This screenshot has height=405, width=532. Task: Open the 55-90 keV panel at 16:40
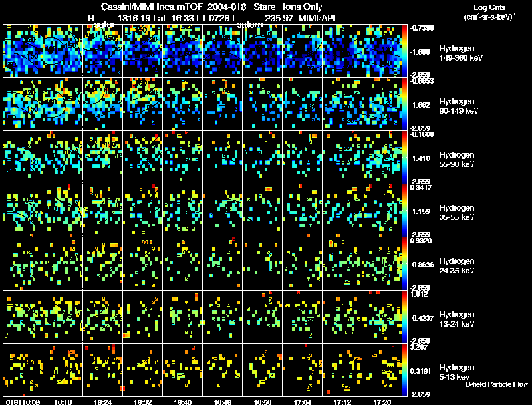coord(182,158)
